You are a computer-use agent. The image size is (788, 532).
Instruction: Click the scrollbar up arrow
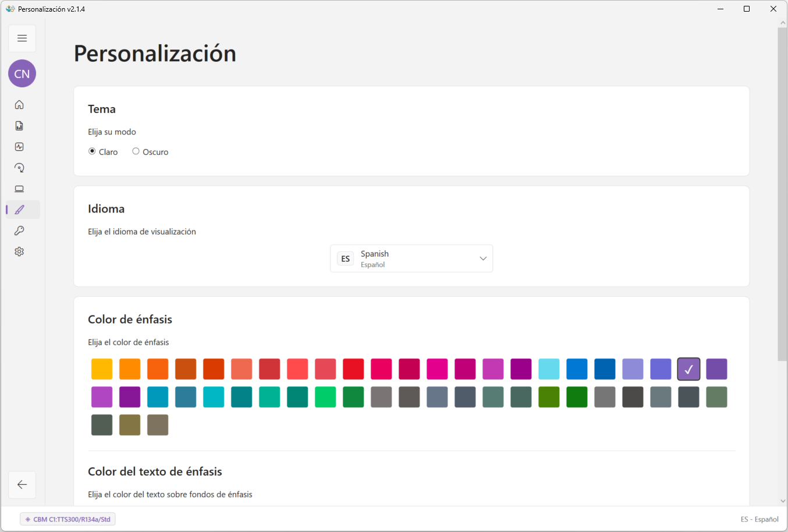pos(783,23)
